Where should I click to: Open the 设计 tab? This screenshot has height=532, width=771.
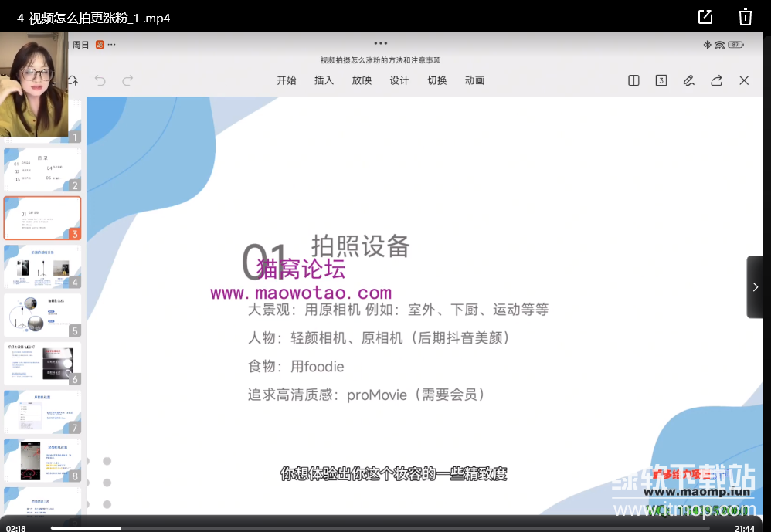(x=399, y=80)
